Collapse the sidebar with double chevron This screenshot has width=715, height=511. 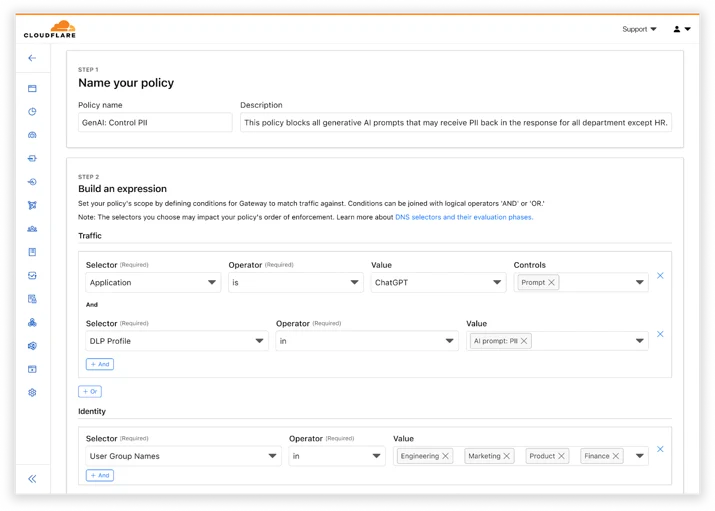pyautogui.click(x=32, y=479)
